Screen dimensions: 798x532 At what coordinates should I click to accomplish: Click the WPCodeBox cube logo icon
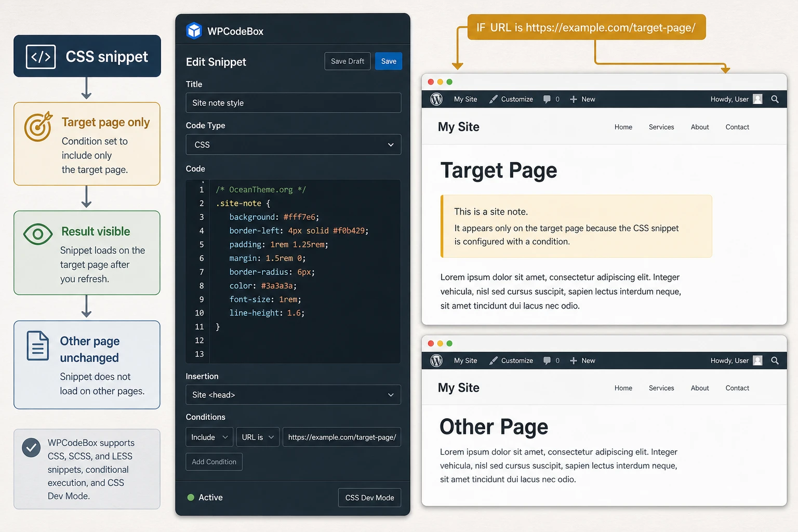194,31
